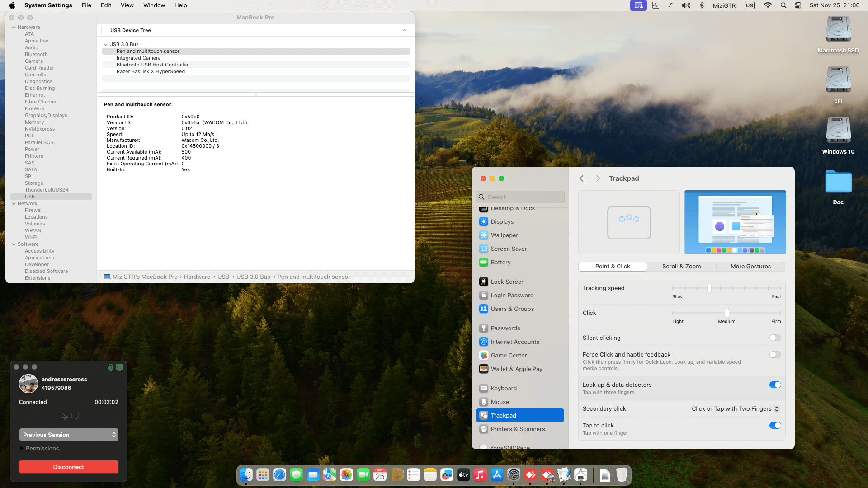
Task: Switch to the More Gestures tab
Action: [x=750, y=267]
